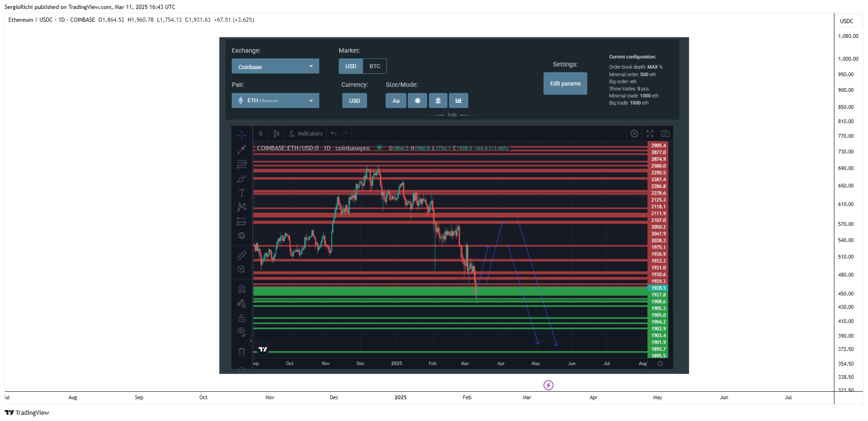This screenshot has height=421, width=868.
Task: Select the text annotation tool
Action: pyautogui.click(x=242, y=193)
